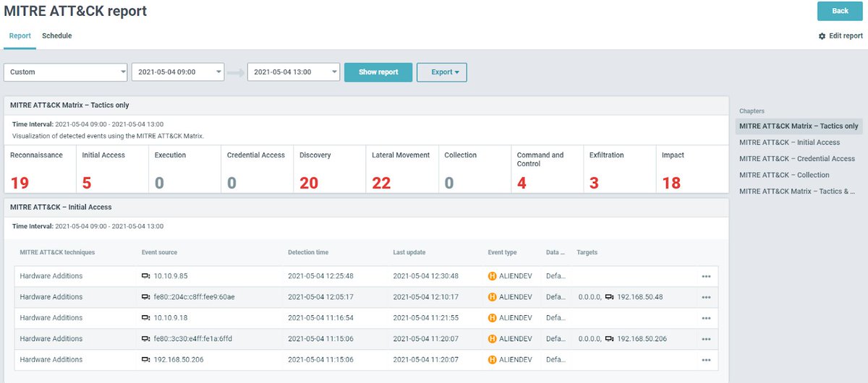
Task: Click the Edit report link
Action: tap(846, 36)
